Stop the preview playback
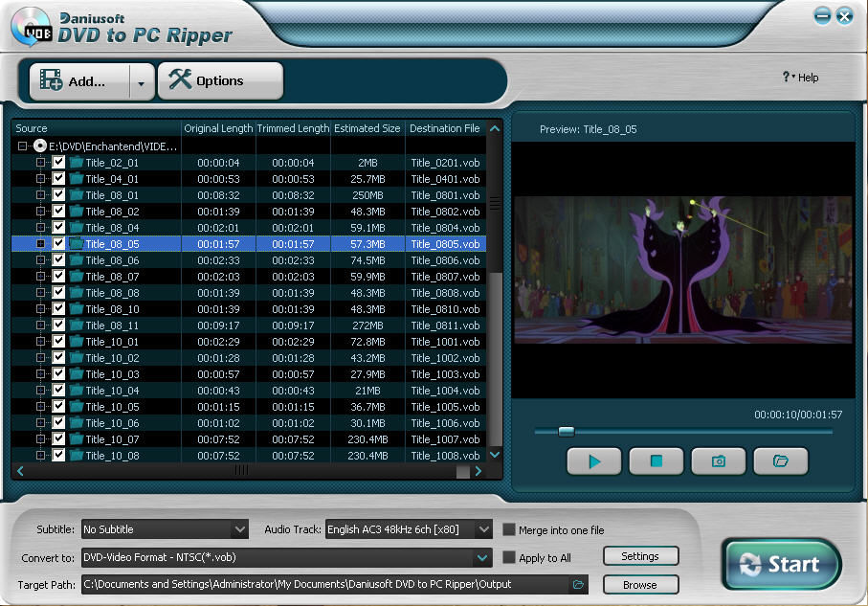868x606 pixels. pyautogui.click(x=656, y=460)
